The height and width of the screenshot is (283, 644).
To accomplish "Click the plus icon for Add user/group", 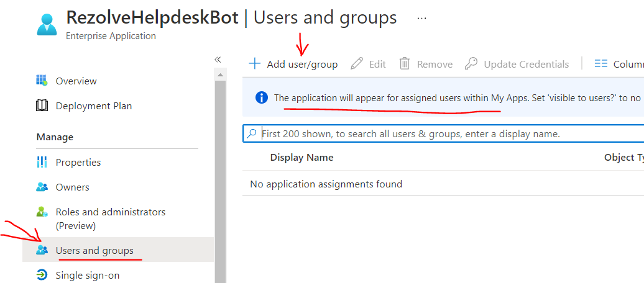I will (255, 64).
